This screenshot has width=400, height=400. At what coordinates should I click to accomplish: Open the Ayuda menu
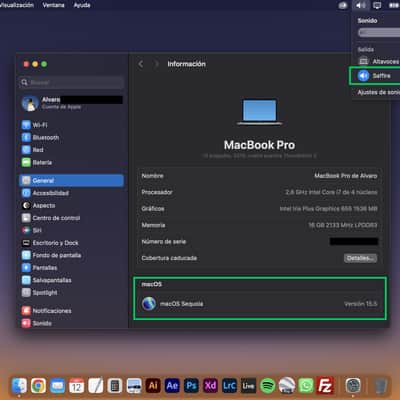pyautogui.click(x=82, y=5)
